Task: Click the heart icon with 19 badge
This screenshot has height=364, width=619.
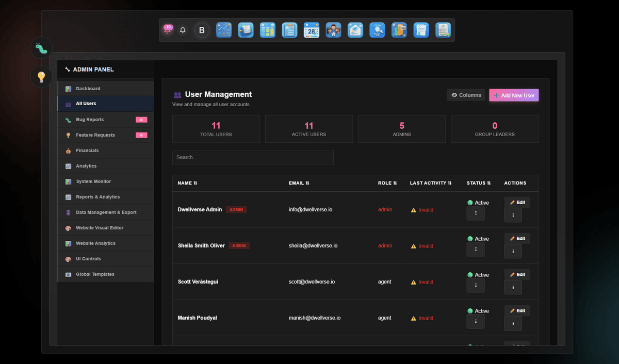Action: tap(167, 30)
